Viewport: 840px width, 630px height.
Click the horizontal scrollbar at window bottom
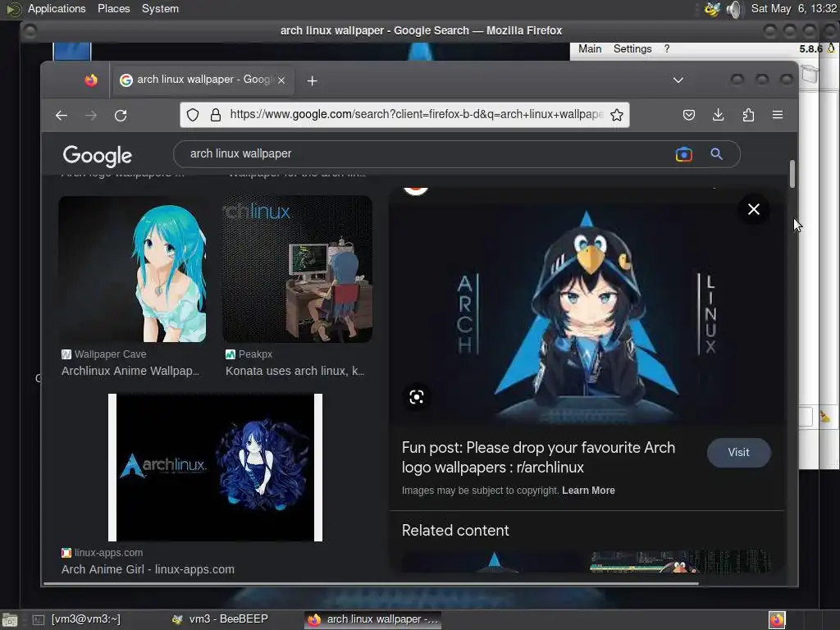click(x=372, y=583)
